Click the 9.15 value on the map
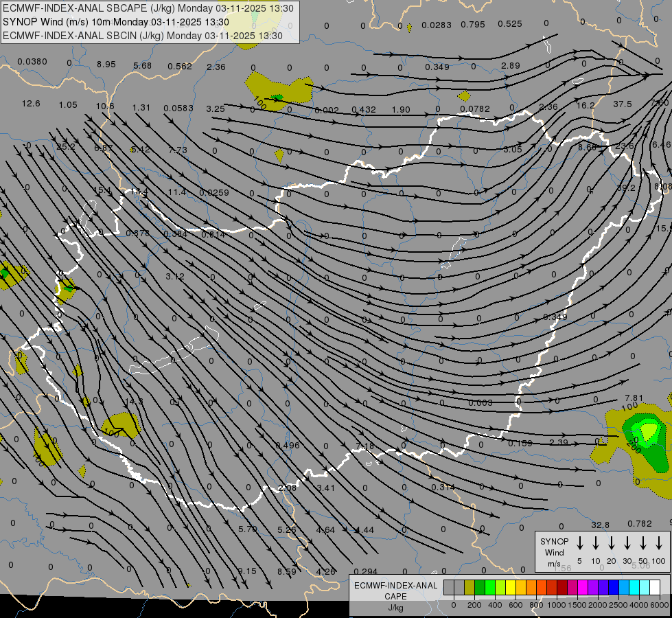 (247, 571)
